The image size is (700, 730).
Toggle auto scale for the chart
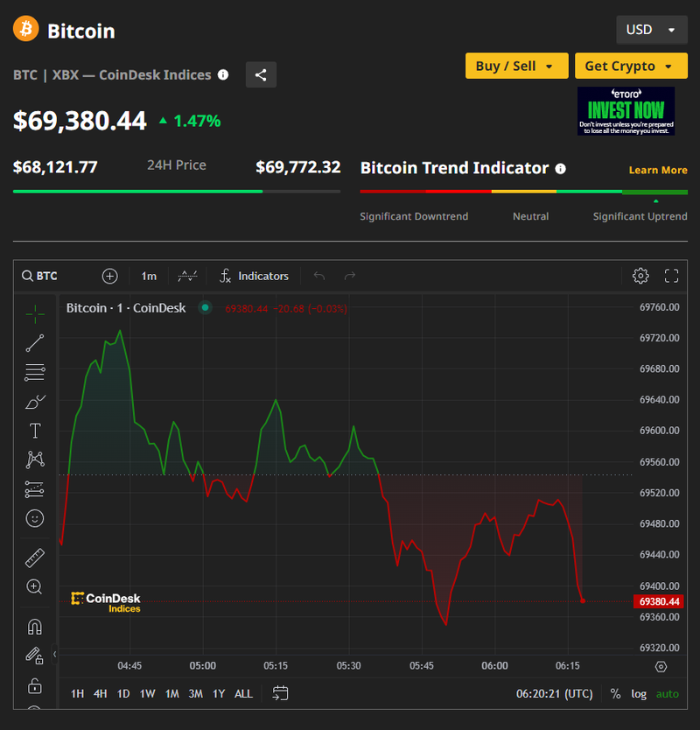click(x=668, y=693)
